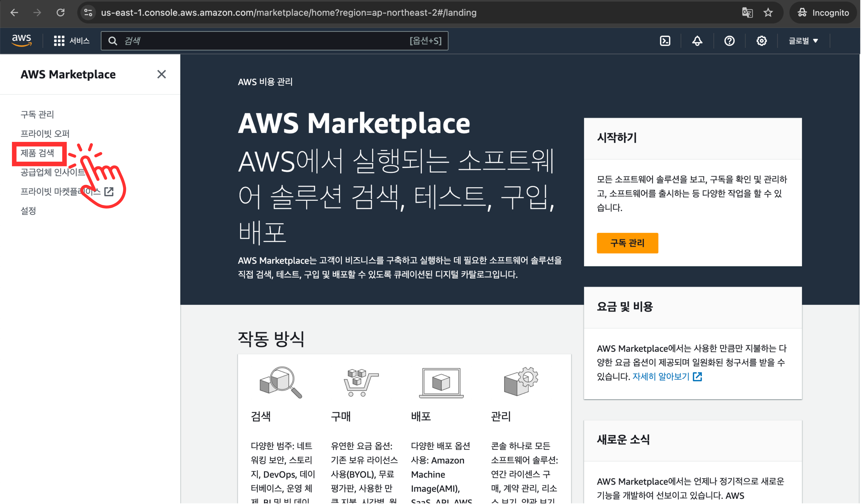Open 설정 in the sidebar

click(x=28, y=211)
